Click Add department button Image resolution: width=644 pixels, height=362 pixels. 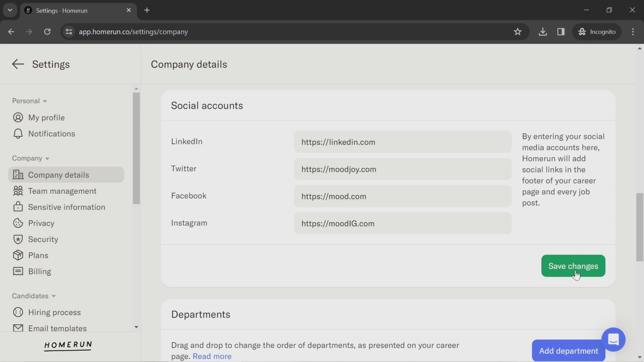[x=569, y=350]
